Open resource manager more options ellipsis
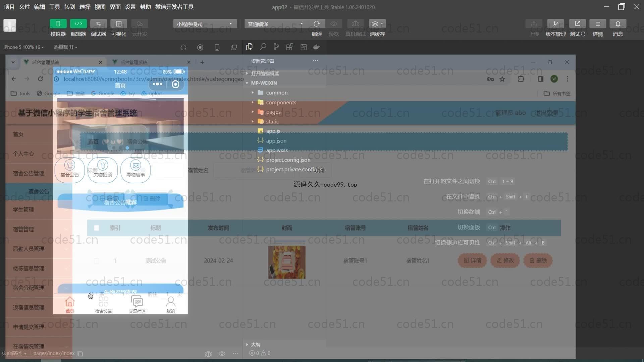Screen dimensions: 644x362 tap(315, 61)
